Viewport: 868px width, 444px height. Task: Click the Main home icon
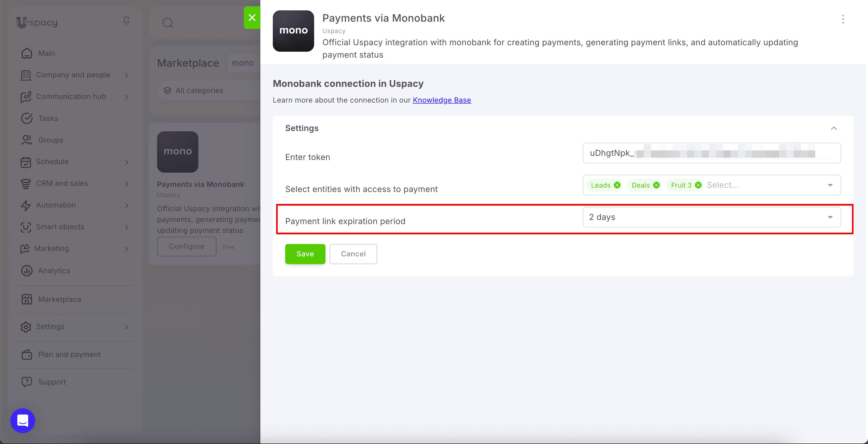coord(27,53)
